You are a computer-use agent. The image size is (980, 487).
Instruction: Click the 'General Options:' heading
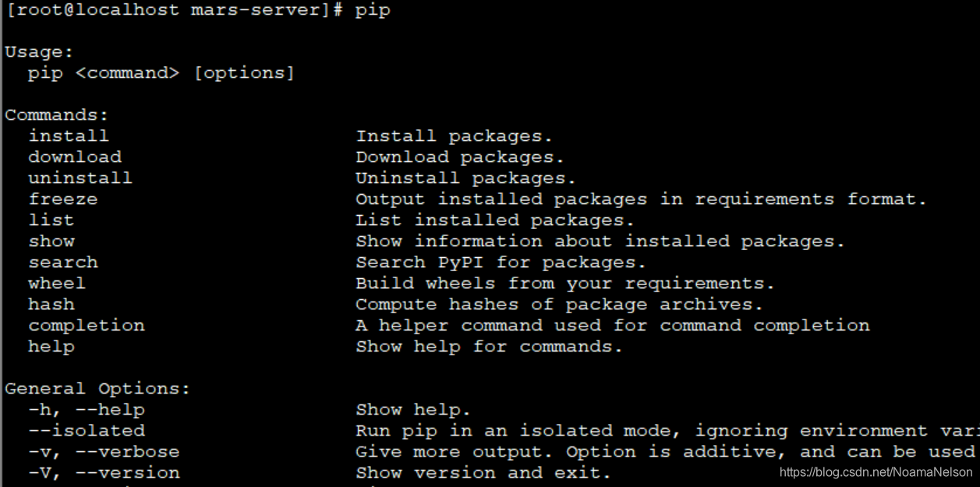click(97, 389)
